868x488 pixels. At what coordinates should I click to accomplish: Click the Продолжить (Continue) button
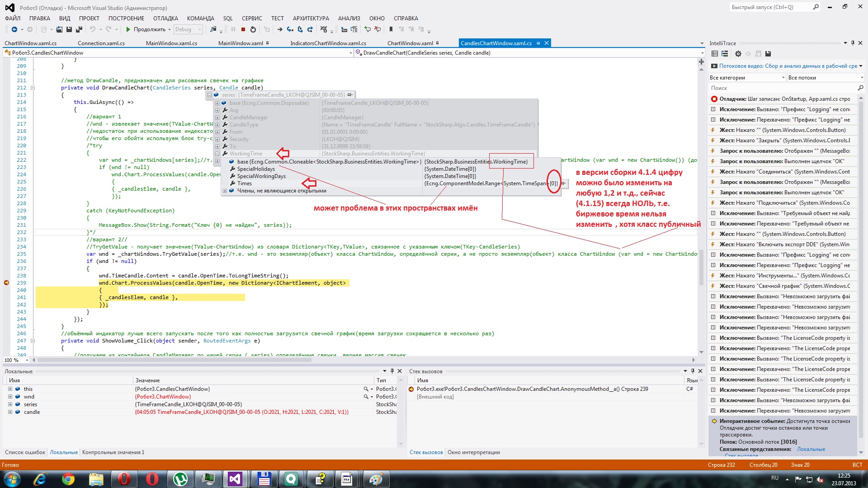coord(146,29)
